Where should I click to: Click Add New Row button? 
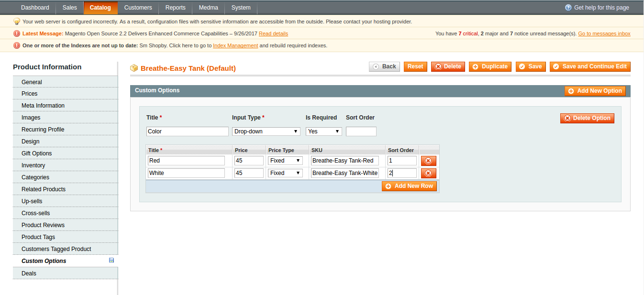(x=409, y=186)
